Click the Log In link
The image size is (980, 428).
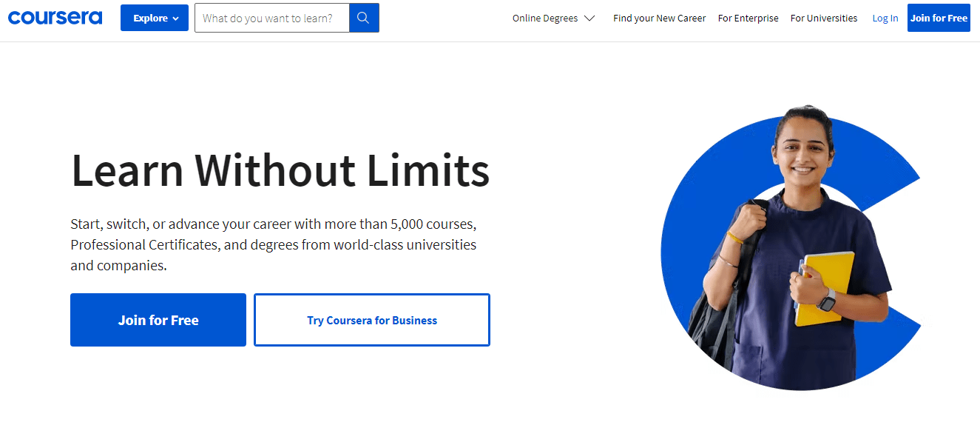click(885, 19)
